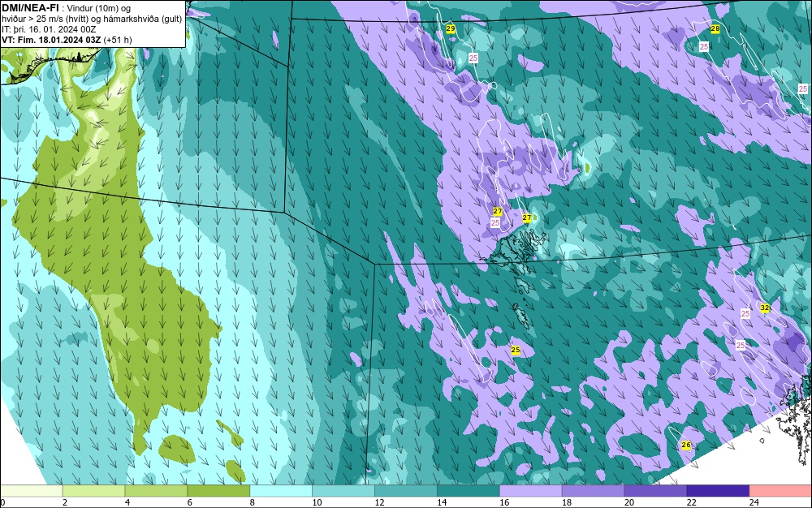Click the legend scale number 4
Viewport: 812px width, 508px height.
coord(127,502)
